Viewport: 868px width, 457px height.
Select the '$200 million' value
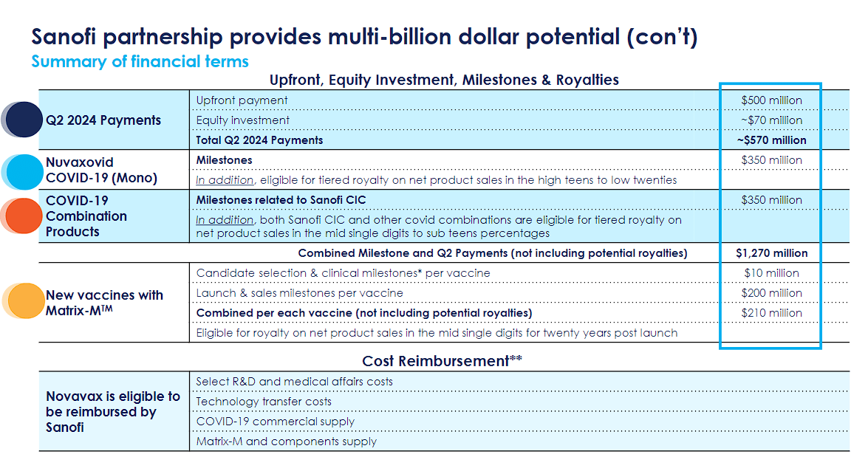[x=772, y=293]
